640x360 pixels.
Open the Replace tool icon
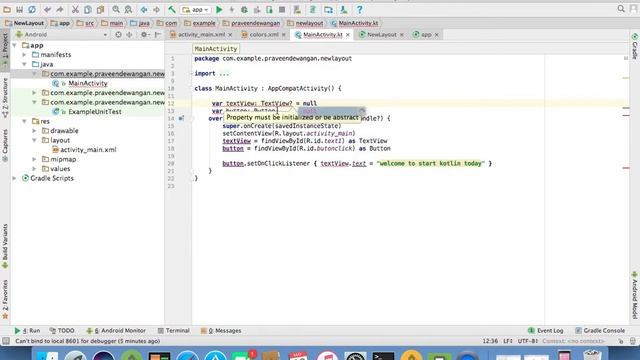[x=128, y=9]
